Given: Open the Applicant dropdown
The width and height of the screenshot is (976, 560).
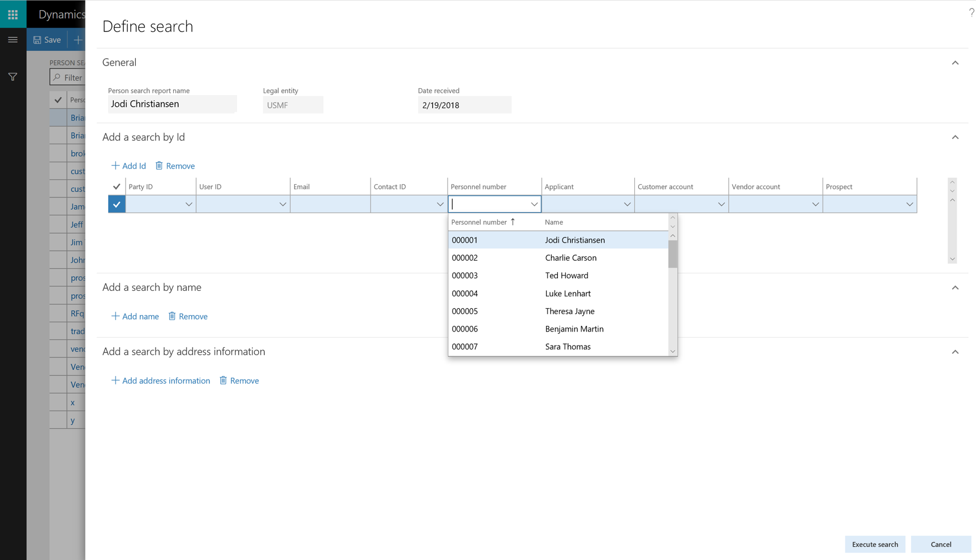Looking at the screenshot, I should tap(627, 204).
